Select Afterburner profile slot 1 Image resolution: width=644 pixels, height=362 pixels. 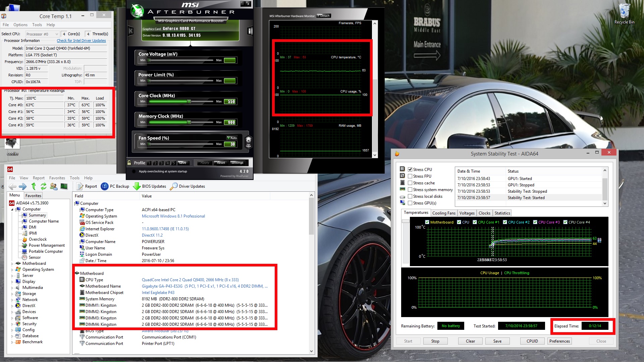click(149, 163)
